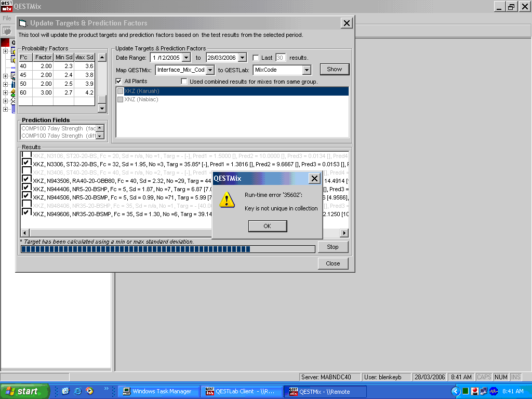Image resolution: width=532 pixels, height=399 pixels.
Task: Close the QESTMix error message box
Action: [314, 179]
